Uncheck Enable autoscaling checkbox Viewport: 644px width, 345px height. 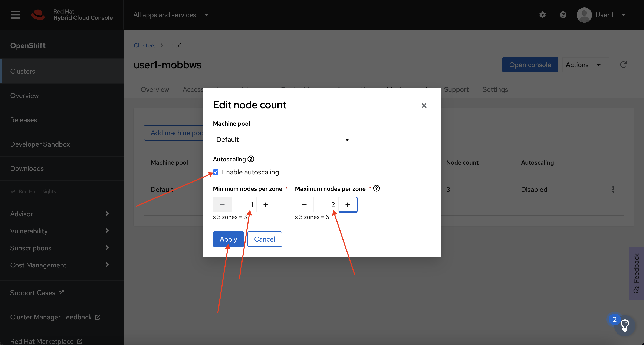coord(216,172)
